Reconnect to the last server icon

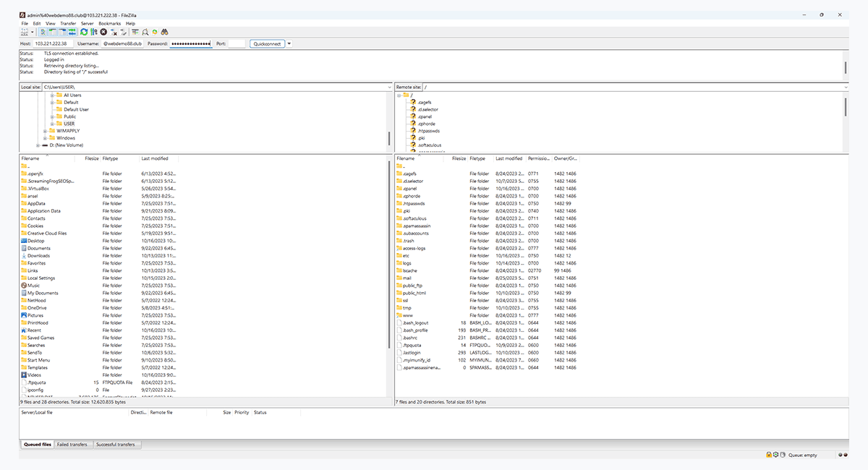tap(124, 32)
